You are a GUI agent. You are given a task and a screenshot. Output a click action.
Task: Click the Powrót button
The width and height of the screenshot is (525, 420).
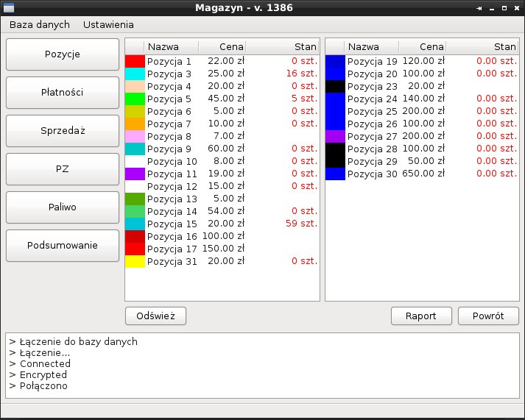click(488, 316)
